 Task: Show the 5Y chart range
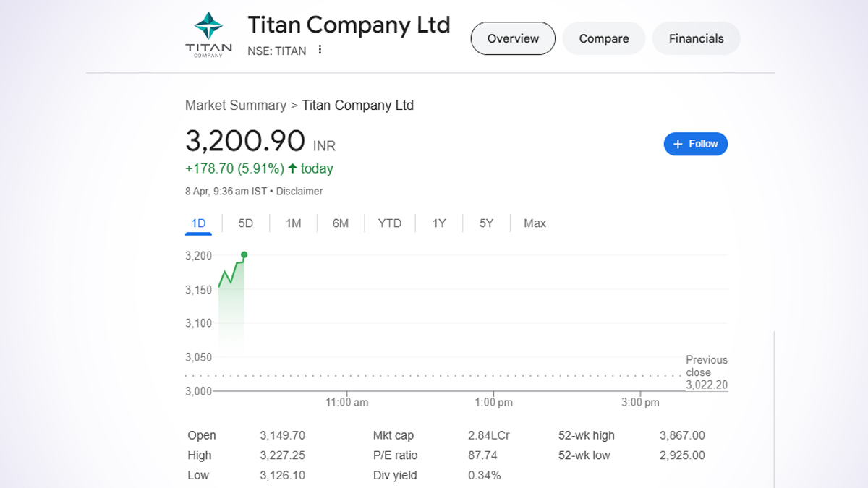[486, 223]
